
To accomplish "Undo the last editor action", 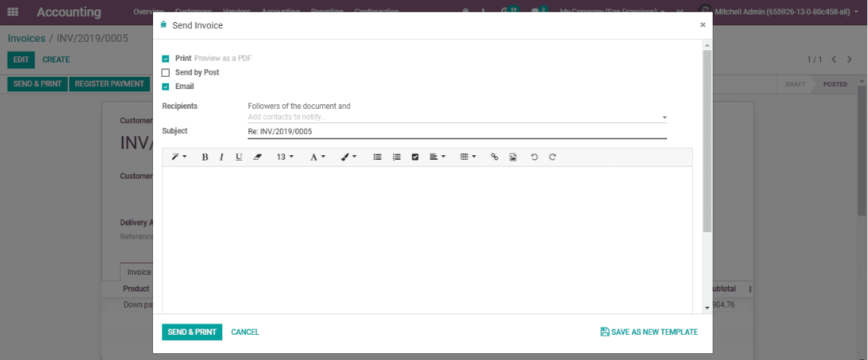I will point(535,157).
